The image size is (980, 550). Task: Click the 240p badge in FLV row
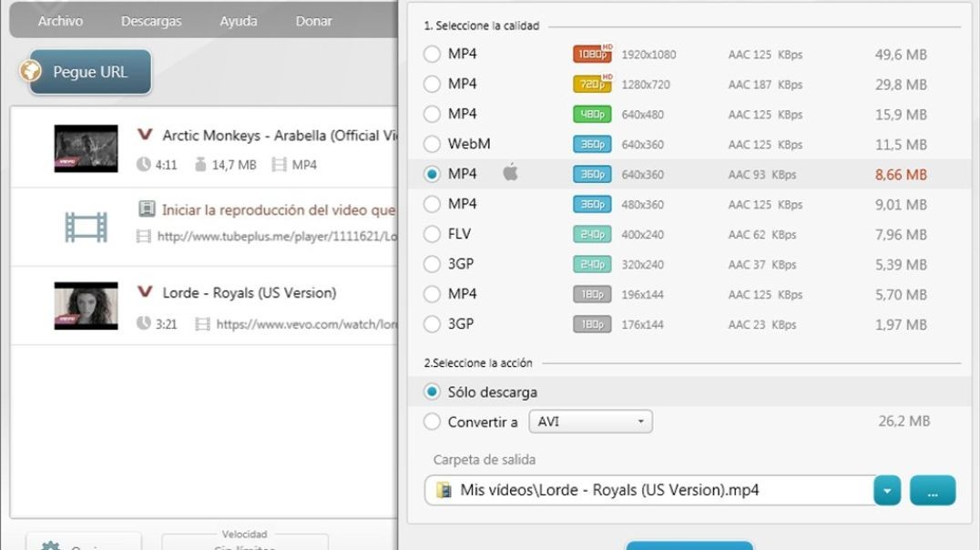click(x=592, y=234)
